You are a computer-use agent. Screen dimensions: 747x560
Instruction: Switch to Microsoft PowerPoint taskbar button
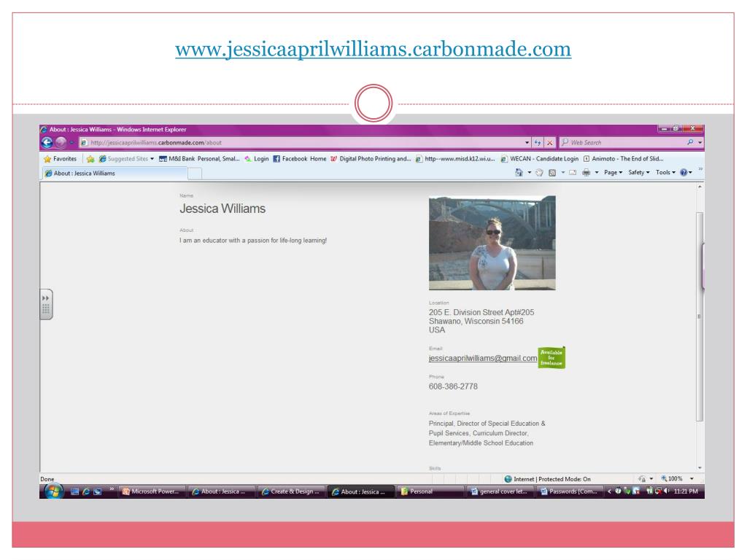[151, 491]
